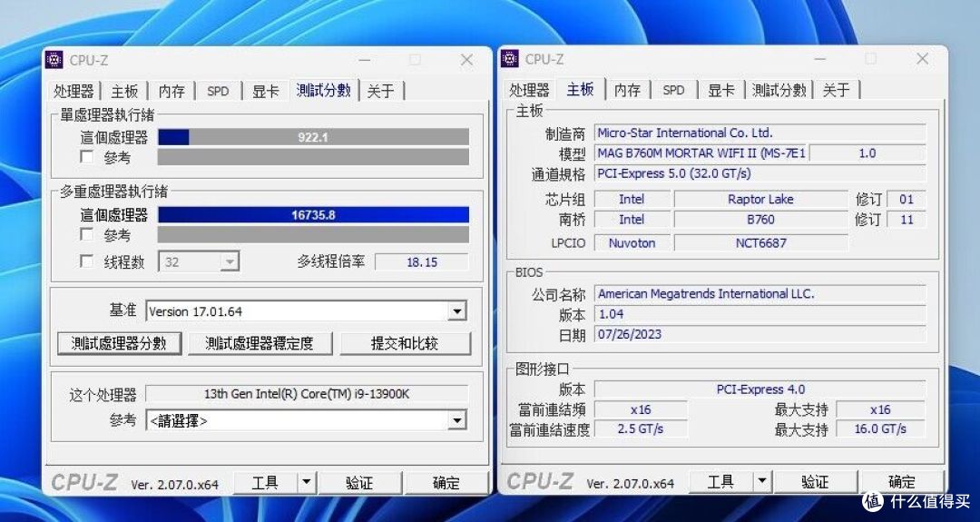
Task: Click 确定 button in right window
Action: [902, 481]
